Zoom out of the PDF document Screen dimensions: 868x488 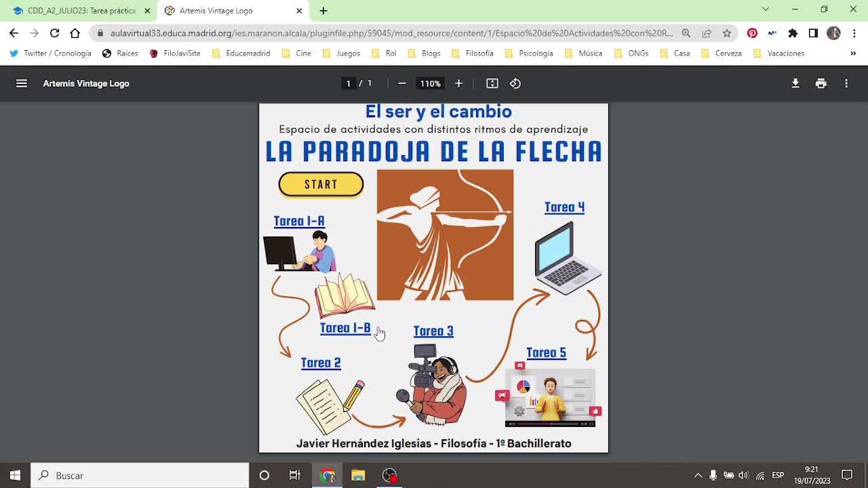(402, 83)
